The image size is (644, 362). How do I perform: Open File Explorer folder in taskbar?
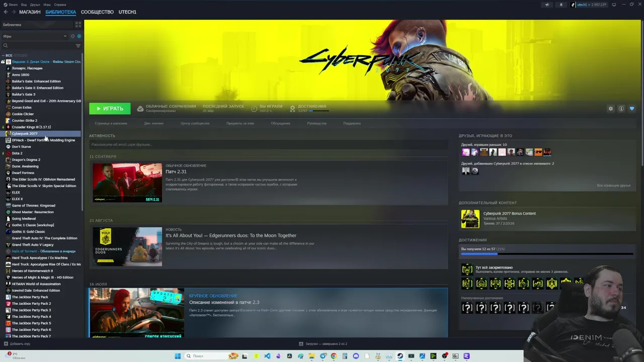click(x=311, y=356)
